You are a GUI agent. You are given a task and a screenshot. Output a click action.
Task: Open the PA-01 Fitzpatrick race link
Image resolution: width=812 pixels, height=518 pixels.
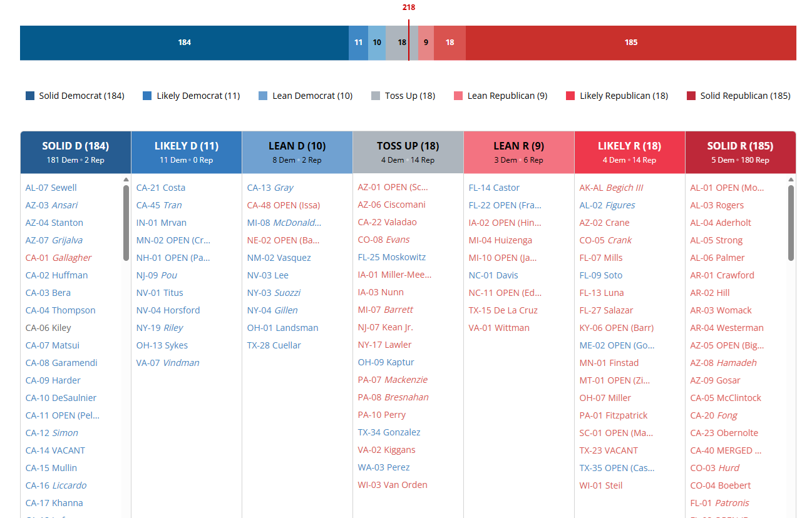614,415
